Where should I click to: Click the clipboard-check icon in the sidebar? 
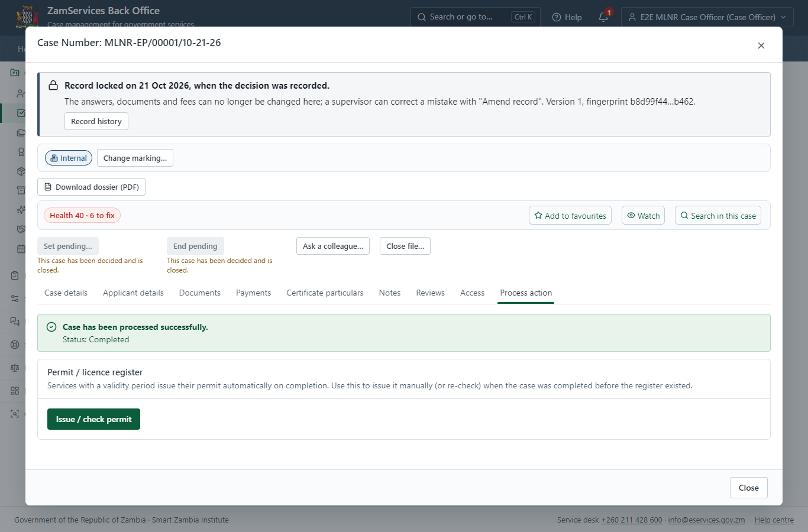click(x=15, y=275)
